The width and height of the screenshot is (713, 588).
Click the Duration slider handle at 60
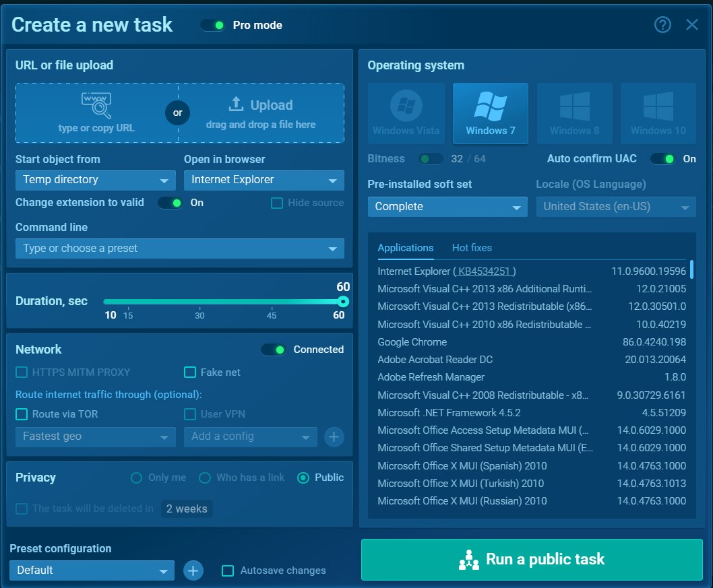(x=343, y=301)
